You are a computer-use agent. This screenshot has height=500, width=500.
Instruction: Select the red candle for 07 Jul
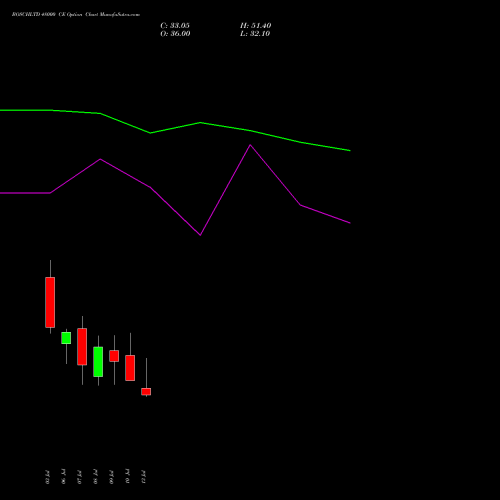pos(82,347)
